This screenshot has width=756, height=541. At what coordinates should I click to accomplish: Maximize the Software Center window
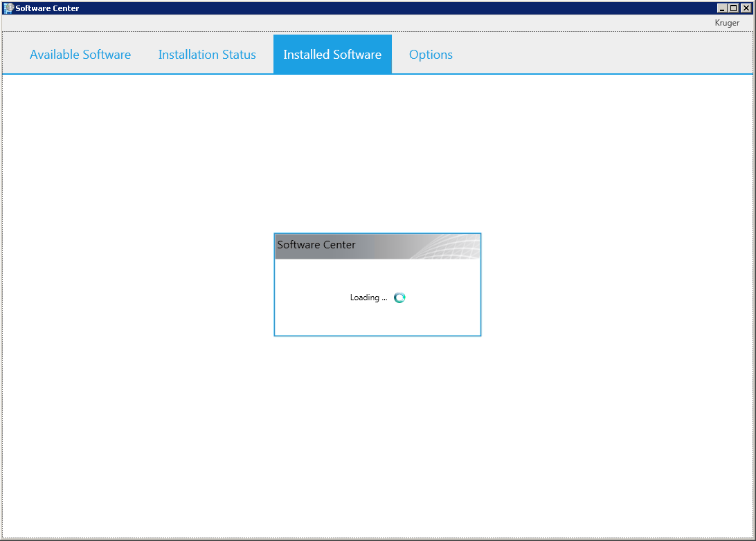pos(733,8)
